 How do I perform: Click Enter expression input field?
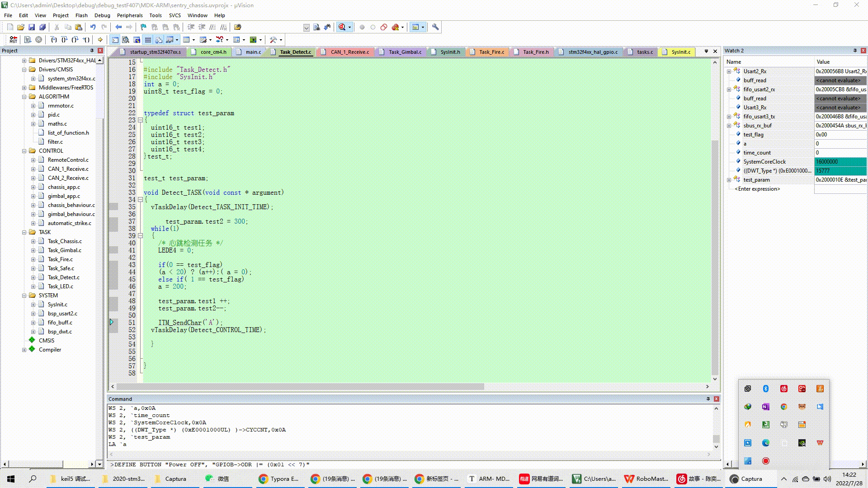coord(758,188)
